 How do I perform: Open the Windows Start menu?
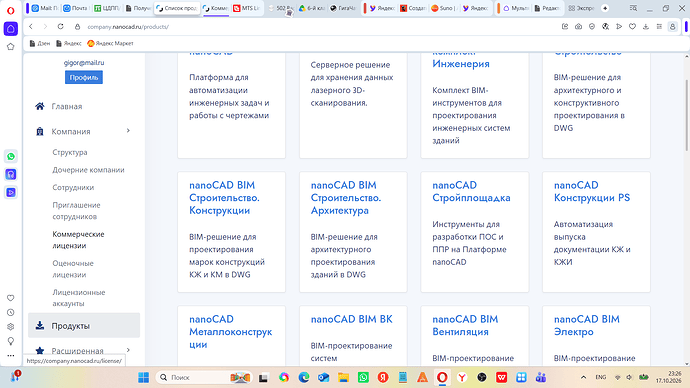pyautogui.click(x=143, y=377)
